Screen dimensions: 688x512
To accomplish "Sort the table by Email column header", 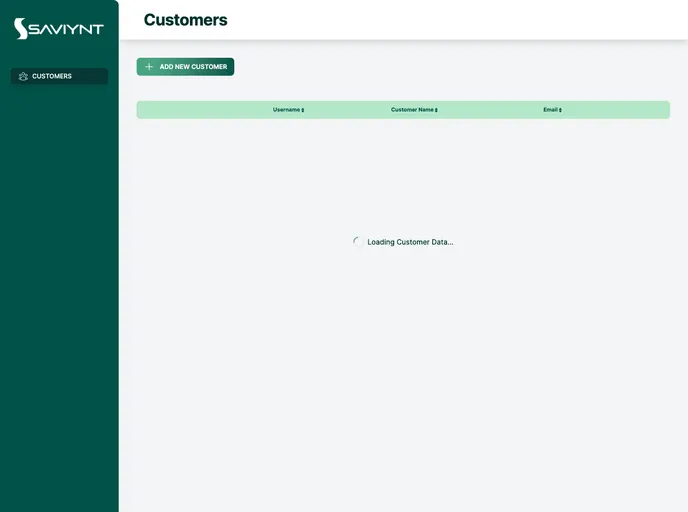I will [550, 110].
